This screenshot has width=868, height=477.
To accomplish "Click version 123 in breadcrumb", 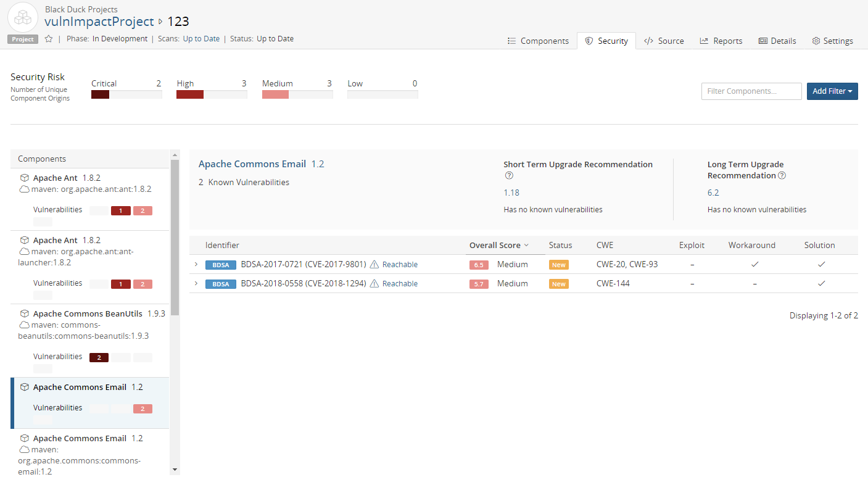I will click(178, 22).
